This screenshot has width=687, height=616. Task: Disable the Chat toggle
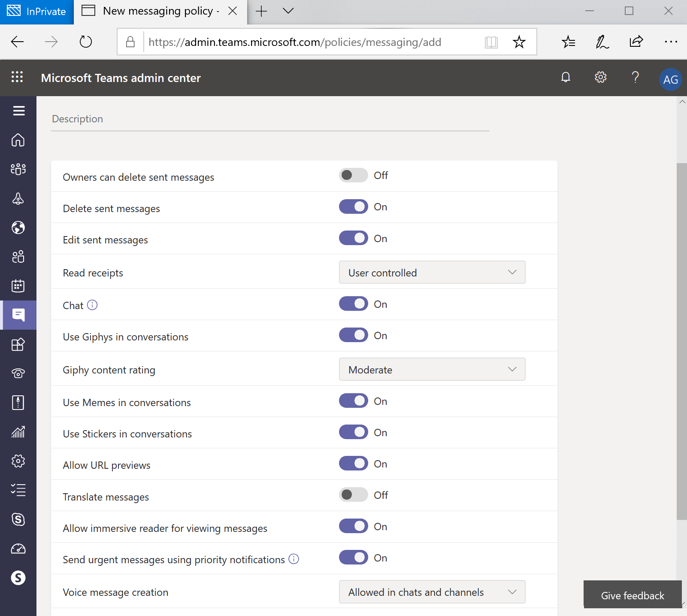pyautogui.click(x=353, y=304)
